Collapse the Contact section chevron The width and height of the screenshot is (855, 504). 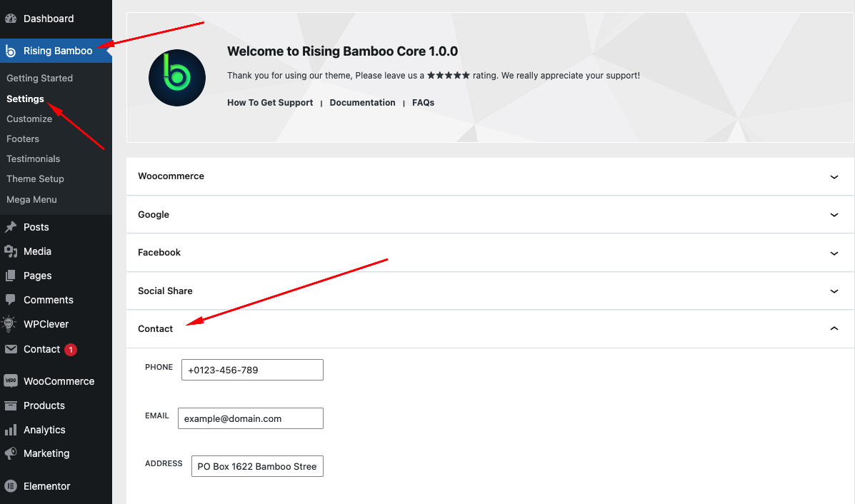[x=834, y=328]
